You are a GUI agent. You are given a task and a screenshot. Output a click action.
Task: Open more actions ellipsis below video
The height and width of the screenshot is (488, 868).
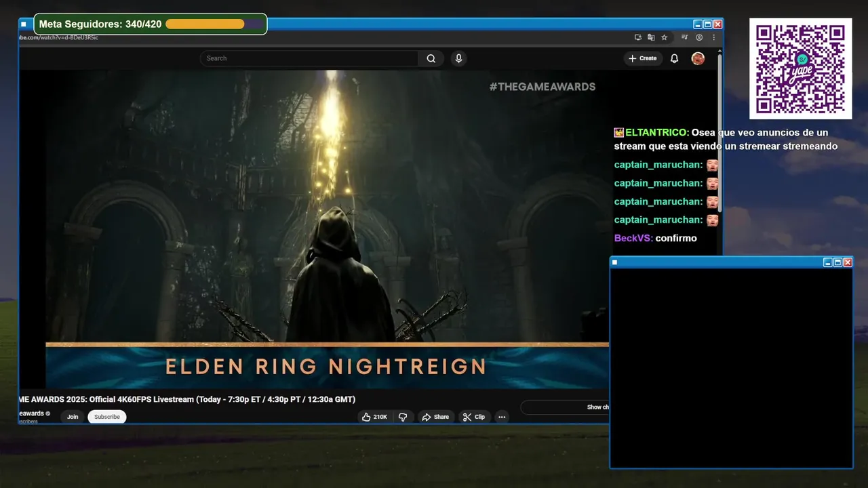click(x=502, y=417)
